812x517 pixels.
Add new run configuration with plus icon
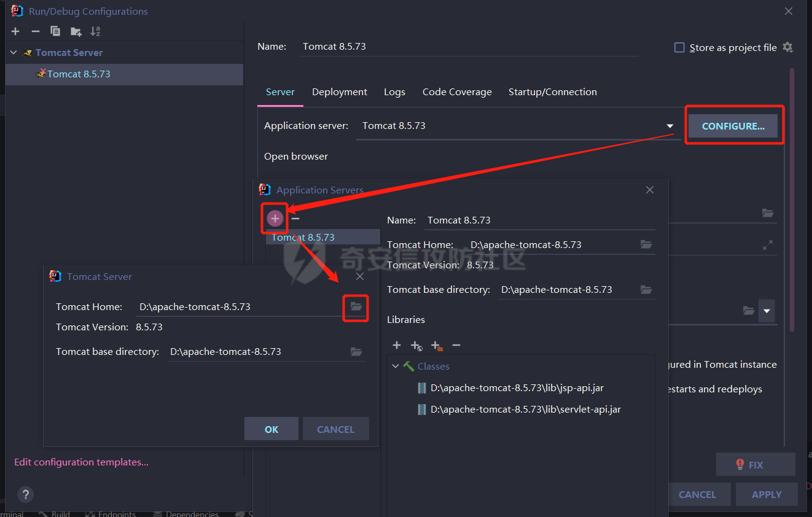coord(16,31)
